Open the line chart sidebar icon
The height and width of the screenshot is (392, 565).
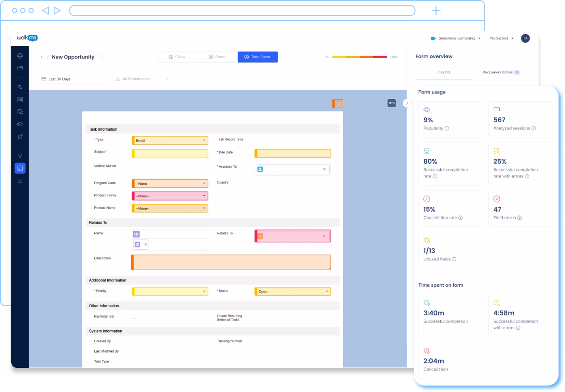(x=20, y=181)
